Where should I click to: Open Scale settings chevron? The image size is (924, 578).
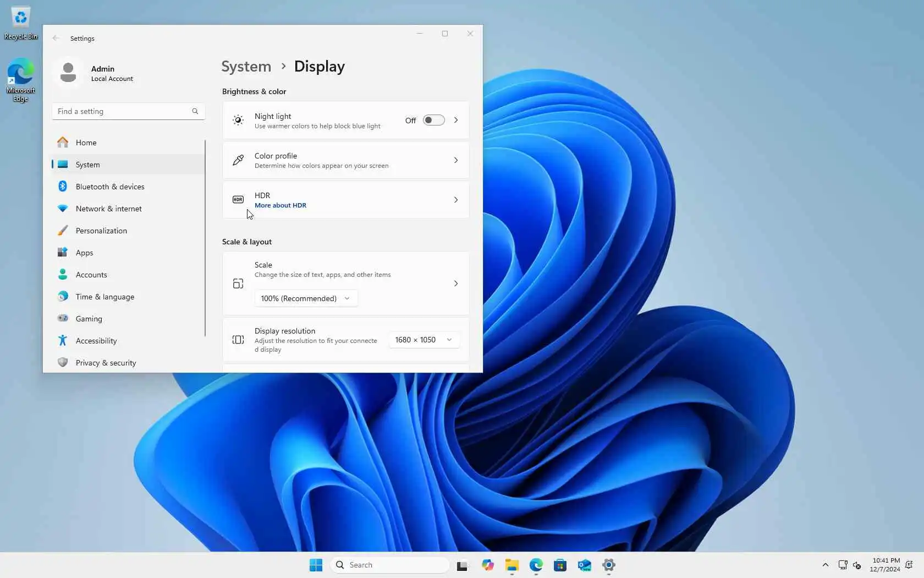tap(456, 283)
